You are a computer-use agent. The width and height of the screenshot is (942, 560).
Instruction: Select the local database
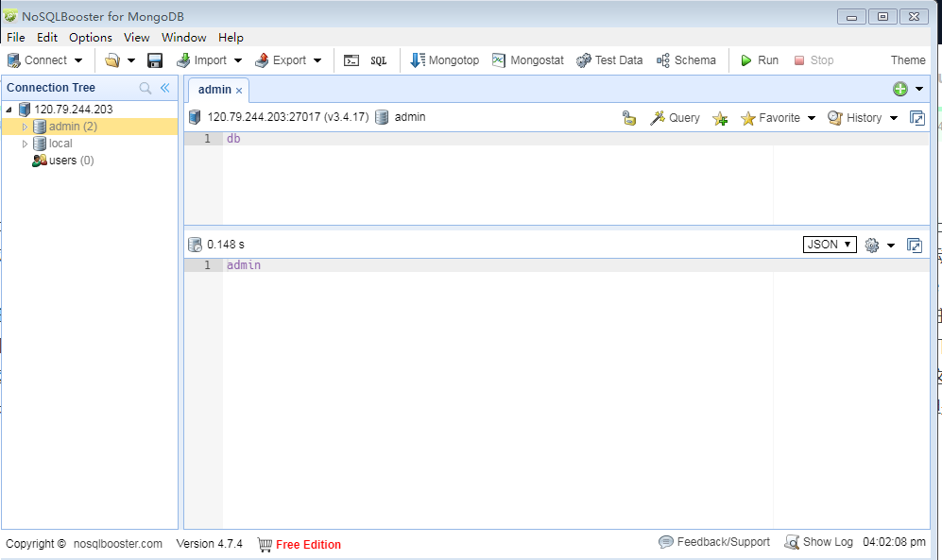(x=60, y=144)
